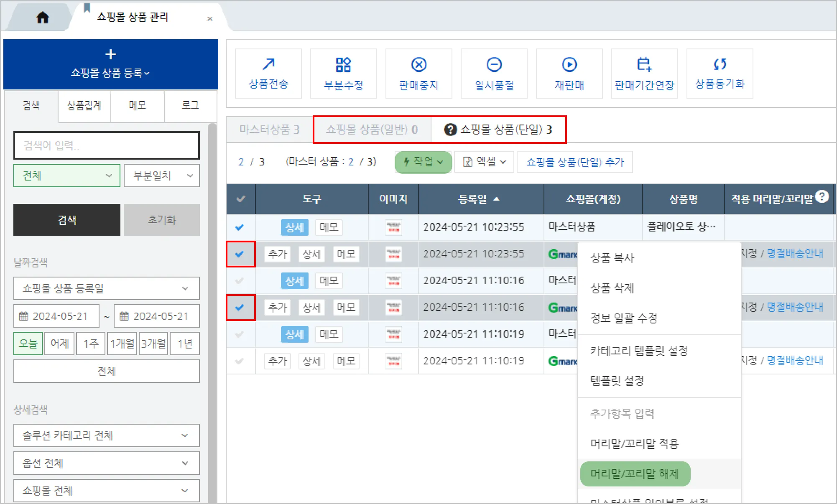
Task: Click the 판매중지 circle-x icon
Action: coord(418,64)
